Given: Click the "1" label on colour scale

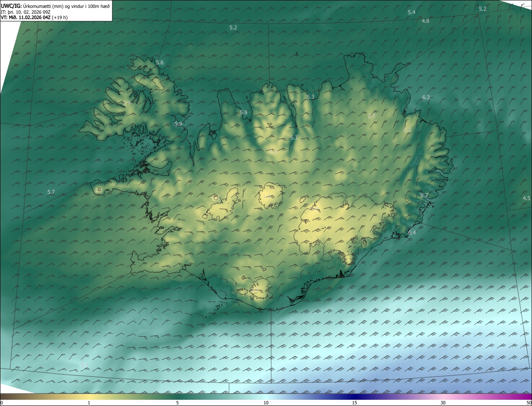Looking at the screenshot, I should click(89, 403).
